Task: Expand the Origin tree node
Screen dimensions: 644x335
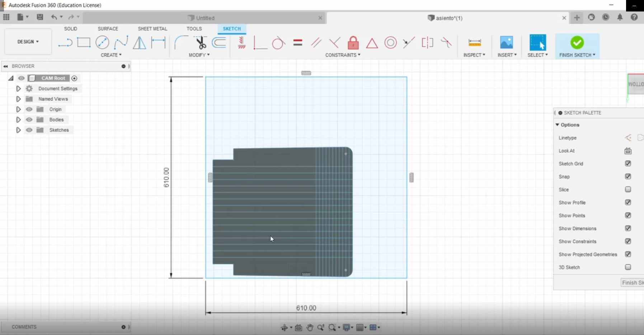Action: point(18,109)
